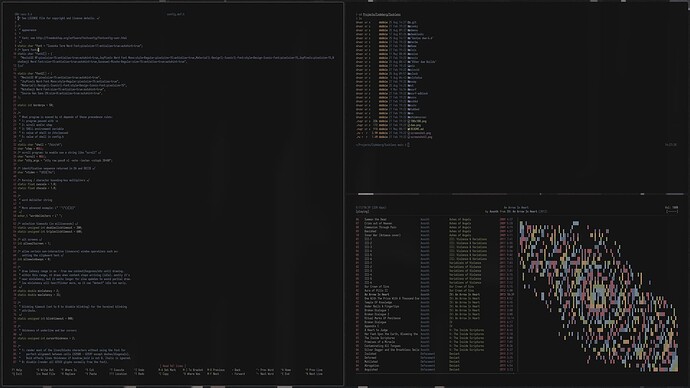Click the Undo shortcut in nano
This screenshot has height=388, width=690.
click(139, 370)
